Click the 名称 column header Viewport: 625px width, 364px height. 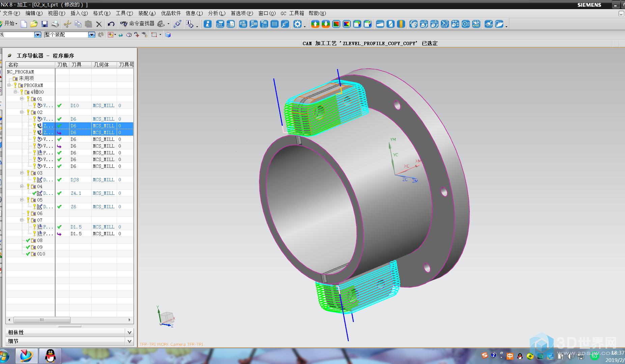click(30, 65)
